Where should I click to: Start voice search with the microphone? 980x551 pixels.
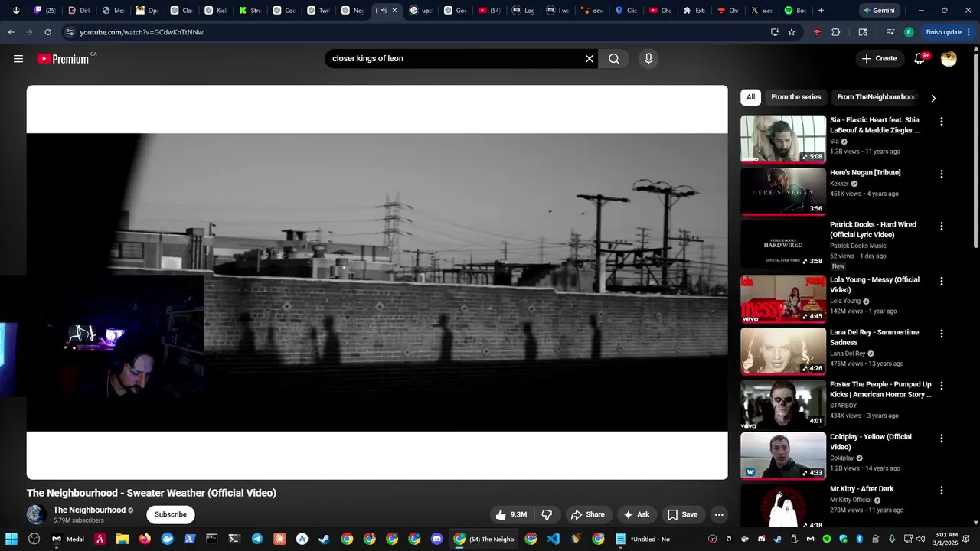[648, 59]
